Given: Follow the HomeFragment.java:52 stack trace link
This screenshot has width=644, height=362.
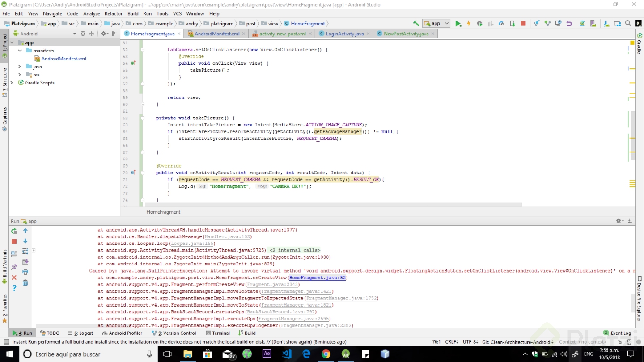Looking at the screenshot, I should coord(317,278).
